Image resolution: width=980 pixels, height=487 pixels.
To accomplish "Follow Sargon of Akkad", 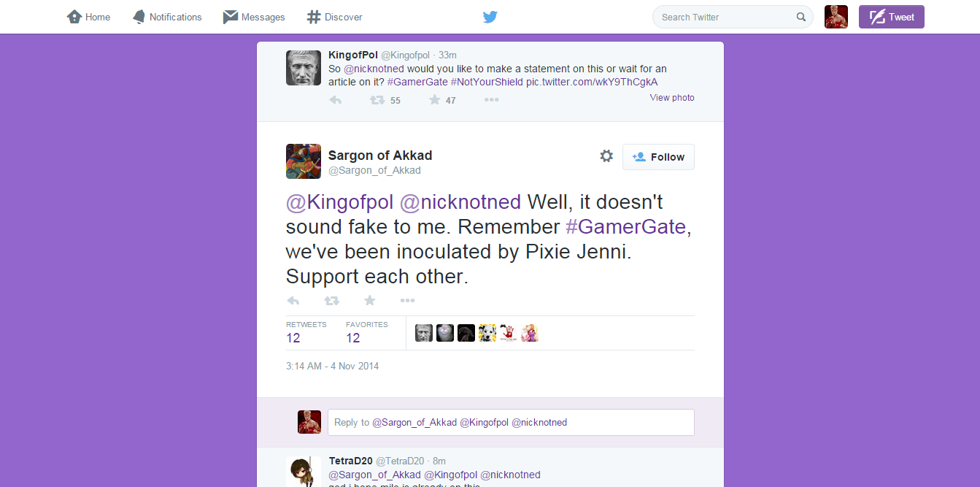I will 658,157.
